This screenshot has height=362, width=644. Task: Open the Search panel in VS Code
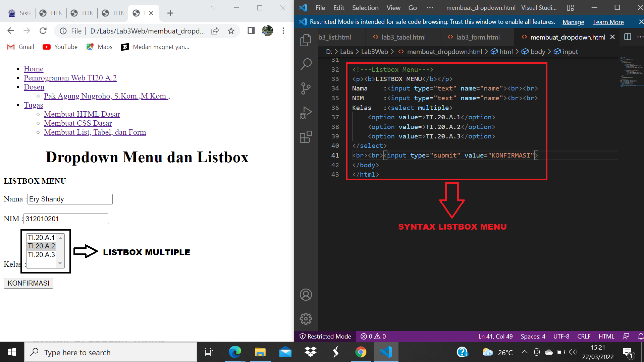306,64
